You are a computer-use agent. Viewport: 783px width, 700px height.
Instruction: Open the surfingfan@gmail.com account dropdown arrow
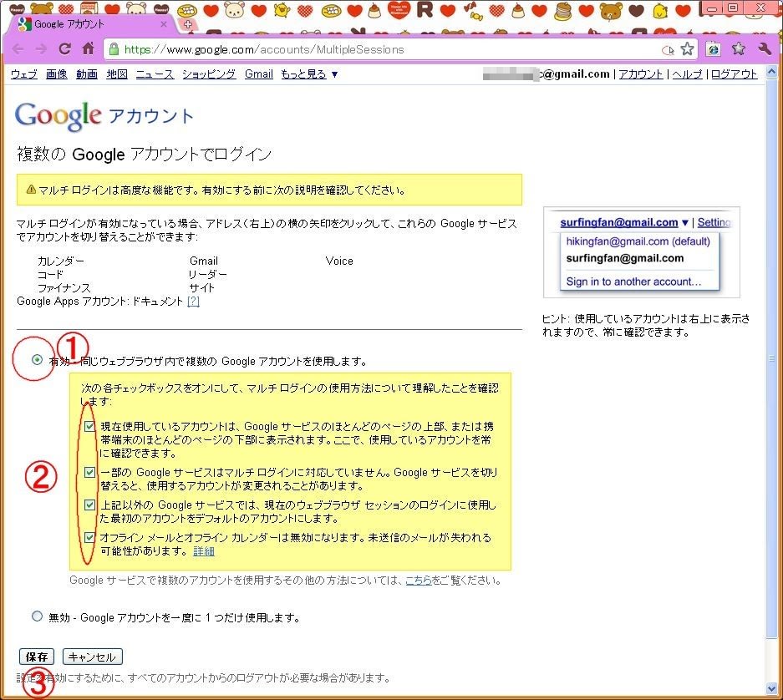(685, 223)
